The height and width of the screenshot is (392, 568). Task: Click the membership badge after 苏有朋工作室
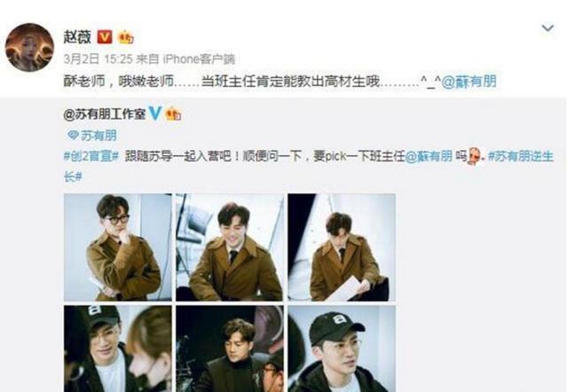173,114
